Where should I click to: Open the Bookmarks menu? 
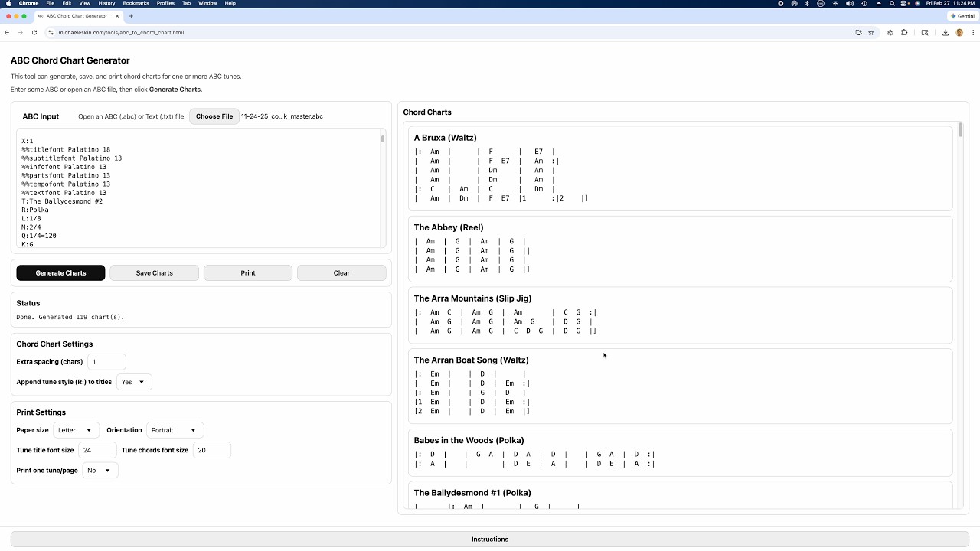136,3
